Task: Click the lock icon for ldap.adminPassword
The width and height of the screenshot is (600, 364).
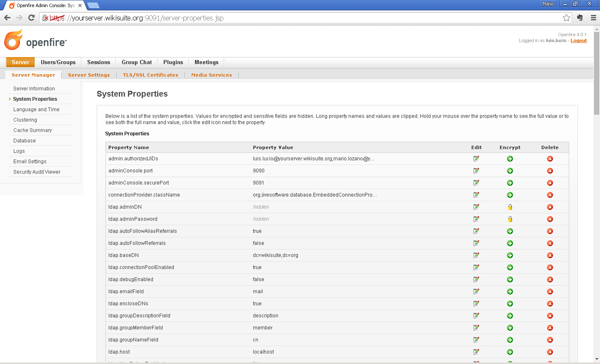Action: click(510, 219)
